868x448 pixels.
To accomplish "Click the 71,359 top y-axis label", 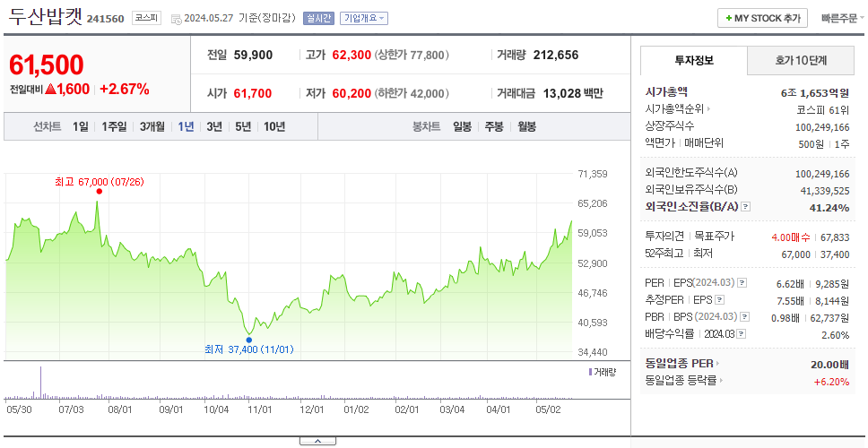I will pyautogui.click(x=593, y=174).
